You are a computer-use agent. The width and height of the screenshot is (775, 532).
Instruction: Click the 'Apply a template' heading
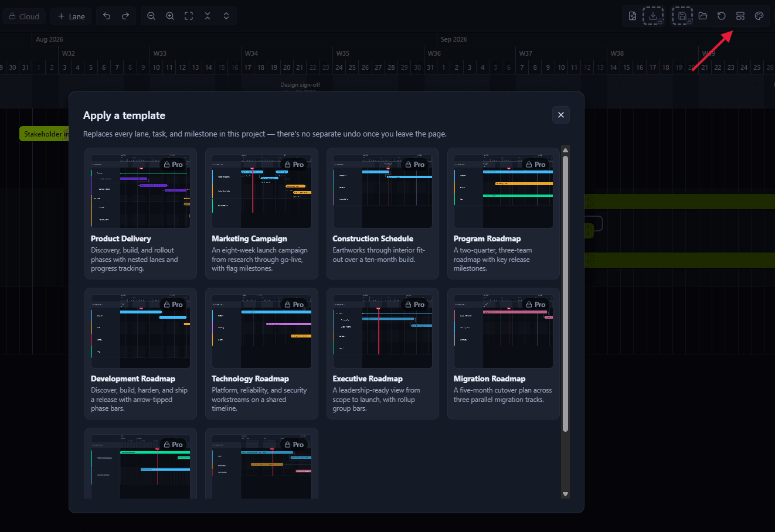pos(124,115)
